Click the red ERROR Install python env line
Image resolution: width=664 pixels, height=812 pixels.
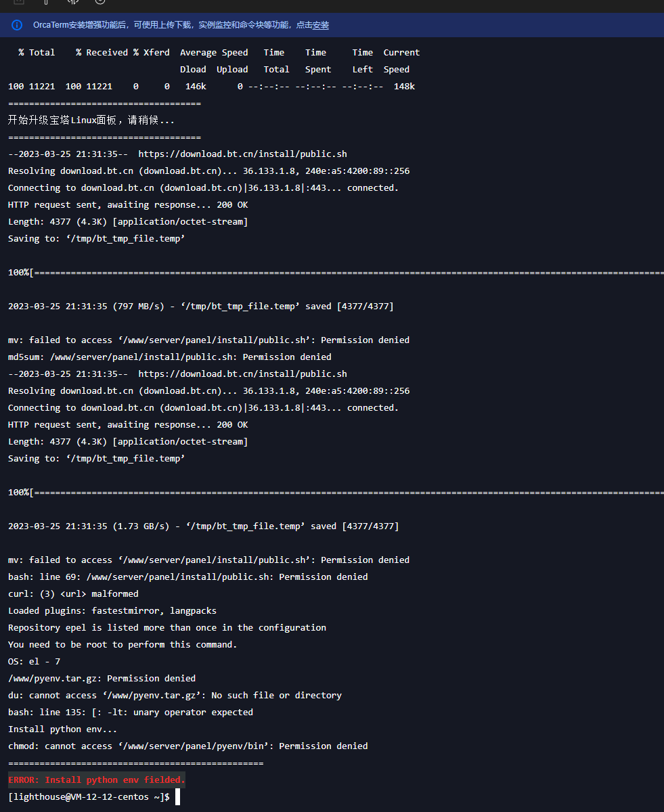coord(97,780)
